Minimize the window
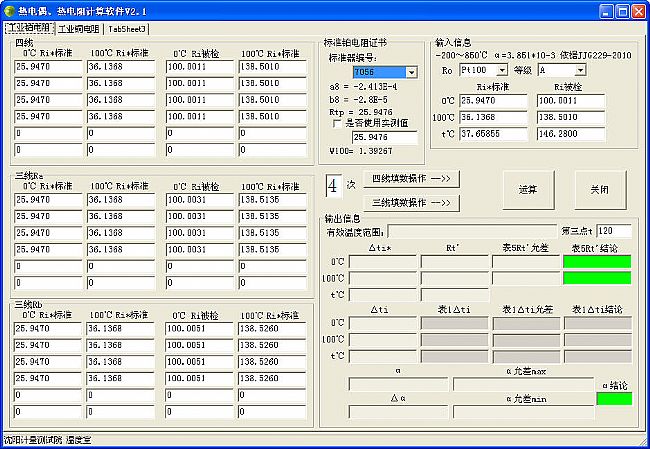 pos(606,11)
